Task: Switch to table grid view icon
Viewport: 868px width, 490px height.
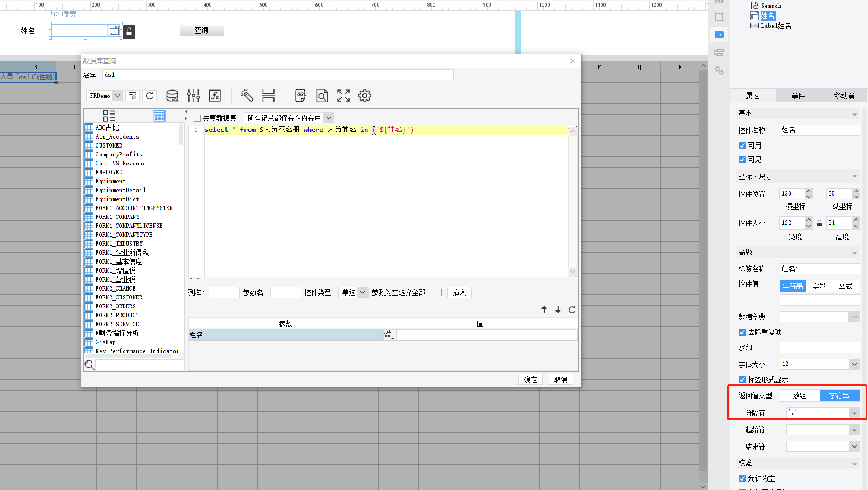Action: tap(159, 116)
